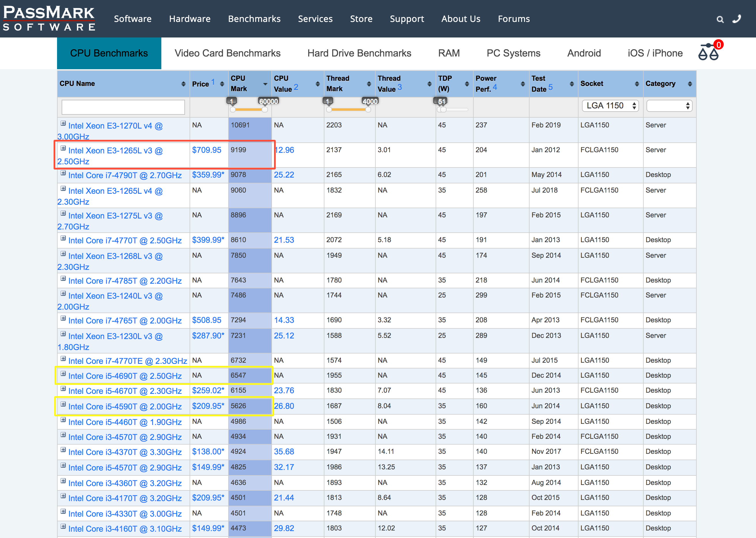Click plus icon beside Intel Core i5-4590T
The height and width of the screenshot is (538, 756).
[63, 404]
